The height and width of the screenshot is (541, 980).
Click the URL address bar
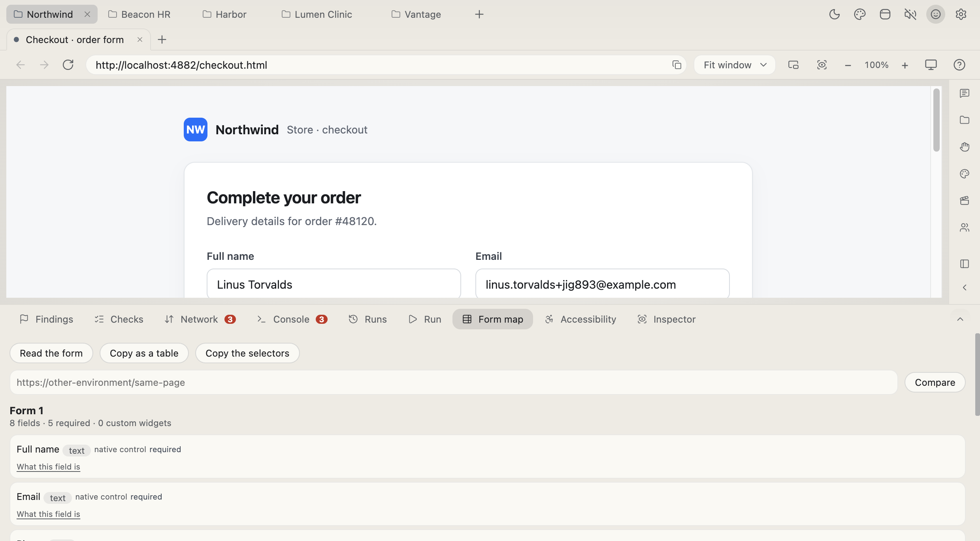(x=379, y=65)
